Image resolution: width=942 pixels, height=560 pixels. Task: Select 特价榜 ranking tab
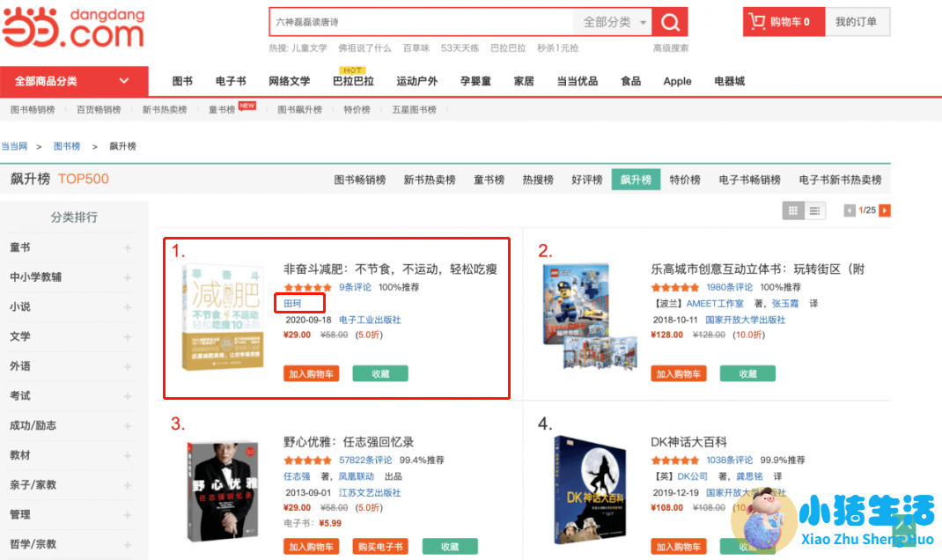(x=685, y=180)
